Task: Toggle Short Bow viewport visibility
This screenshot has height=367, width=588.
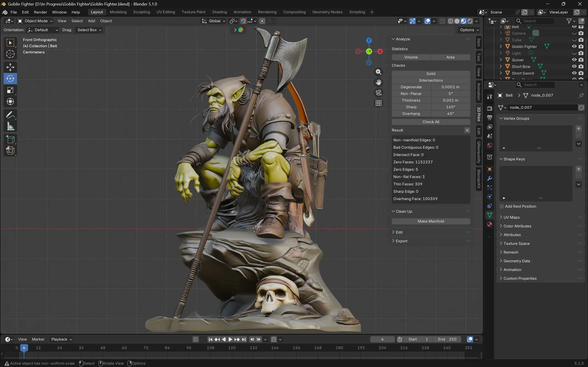Action: 574,66
